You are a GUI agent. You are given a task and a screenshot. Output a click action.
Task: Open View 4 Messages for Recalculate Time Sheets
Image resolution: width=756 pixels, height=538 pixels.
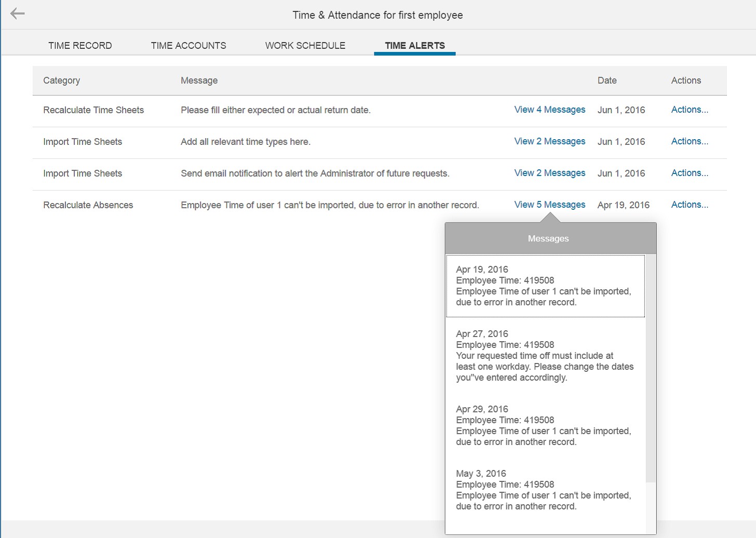[x=549, y=110]
